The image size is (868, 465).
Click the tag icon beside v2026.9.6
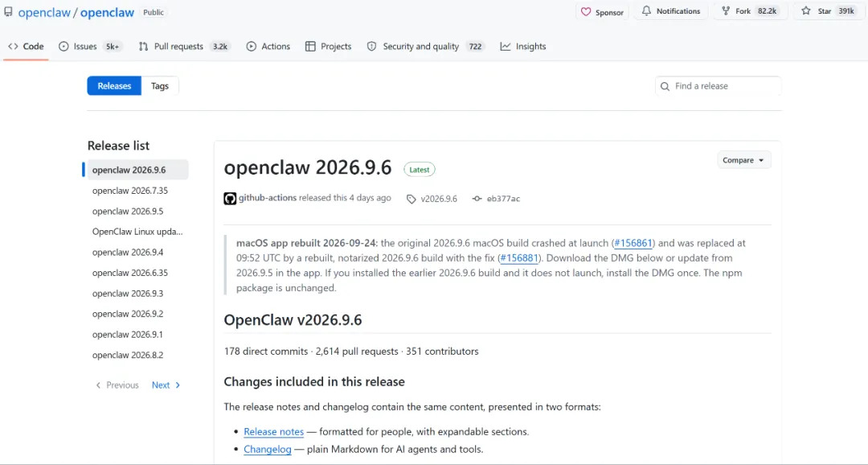coord(411,199)
